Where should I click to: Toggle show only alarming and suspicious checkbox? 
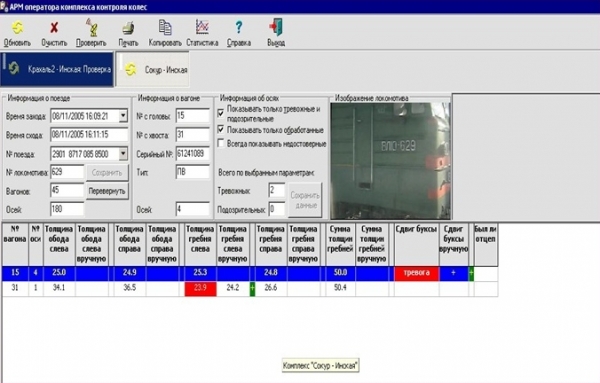221,113
